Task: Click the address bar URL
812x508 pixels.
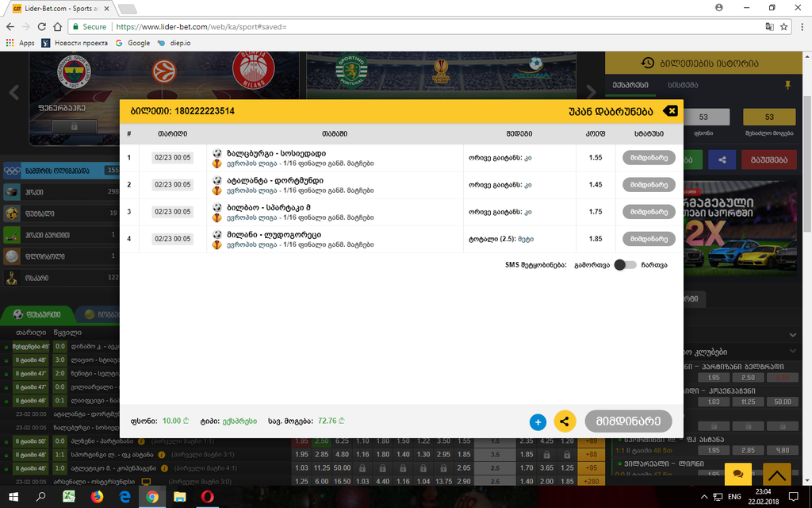Action: point(201,26)
